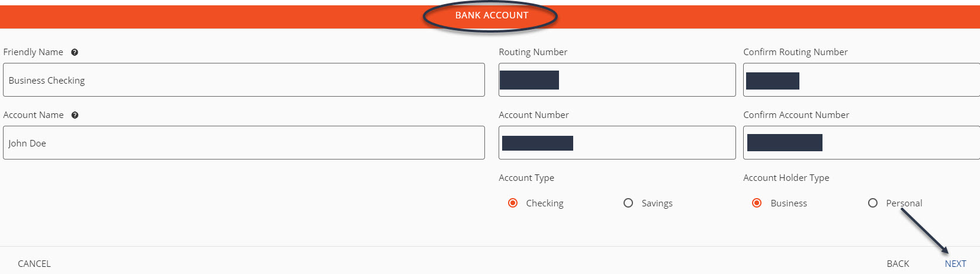
Task: Choose Business as account holder type
Action: [757, 203]
